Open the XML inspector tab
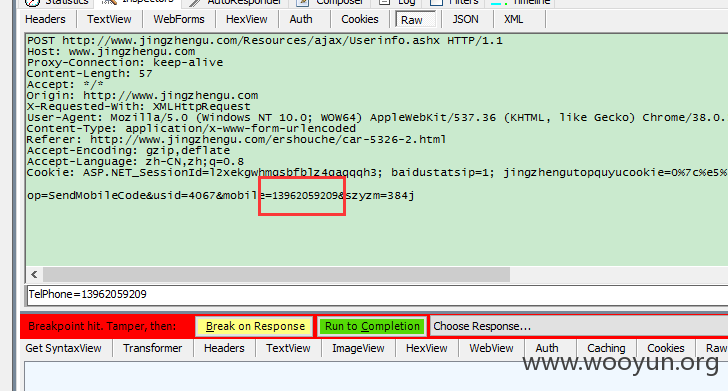This screenshot has width=728, height=391. tap(514, 20)
